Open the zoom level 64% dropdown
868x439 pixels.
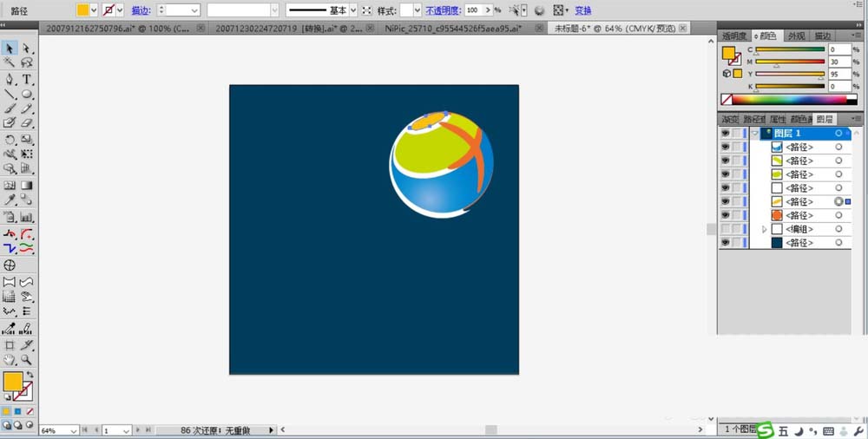(x=74, y=430)
